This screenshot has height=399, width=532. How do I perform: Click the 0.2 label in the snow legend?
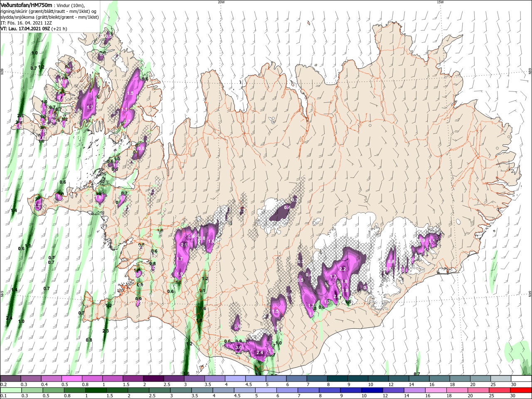(x=3, y=384)
